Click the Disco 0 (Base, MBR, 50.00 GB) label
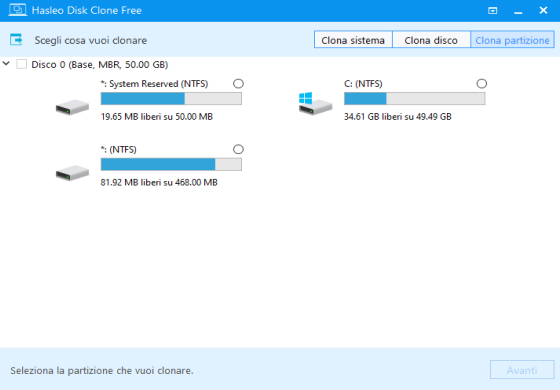Viewport: 560px width, 390px height. (x=100, y=65)
